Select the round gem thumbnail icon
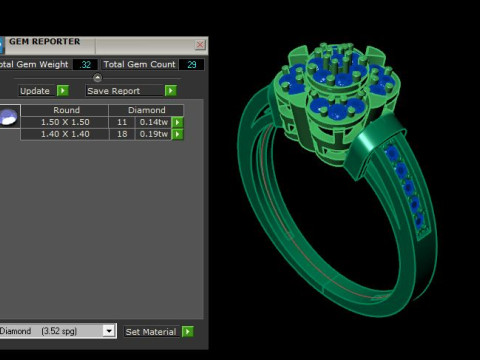 (9, 117)
